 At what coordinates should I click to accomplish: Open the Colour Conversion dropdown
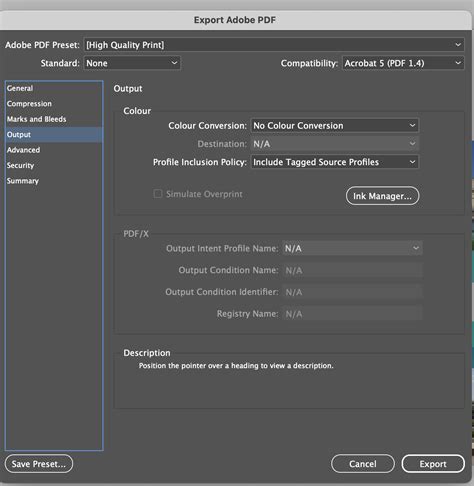coord(334,126)
